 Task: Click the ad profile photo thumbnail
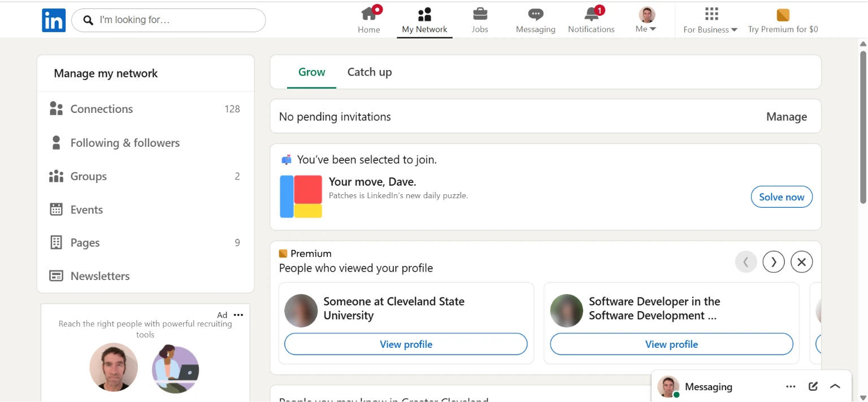tap(114, 368)
